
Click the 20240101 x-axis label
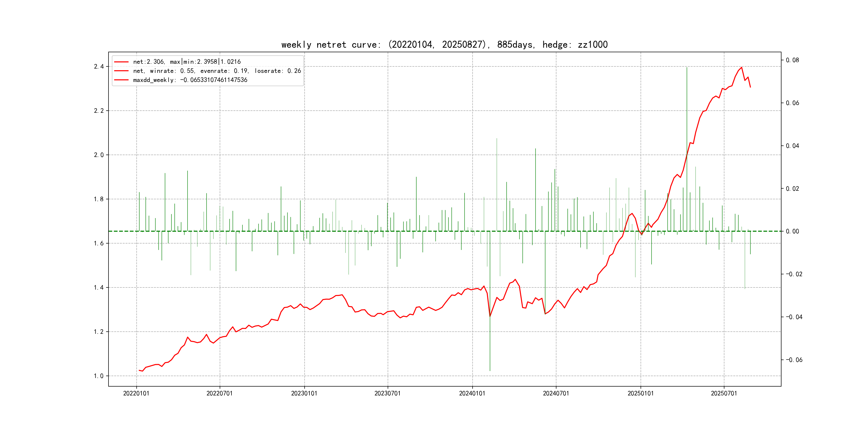pyautogui.click(x=472, y=393)
